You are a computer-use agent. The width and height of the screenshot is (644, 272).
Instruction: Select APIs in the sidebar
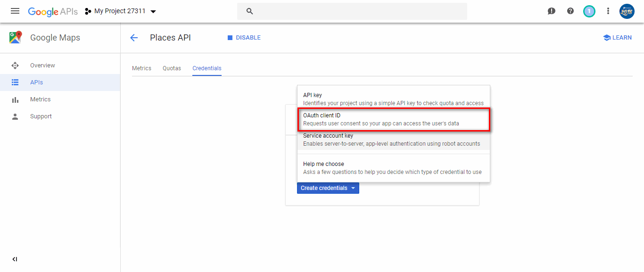pos(60,82)
